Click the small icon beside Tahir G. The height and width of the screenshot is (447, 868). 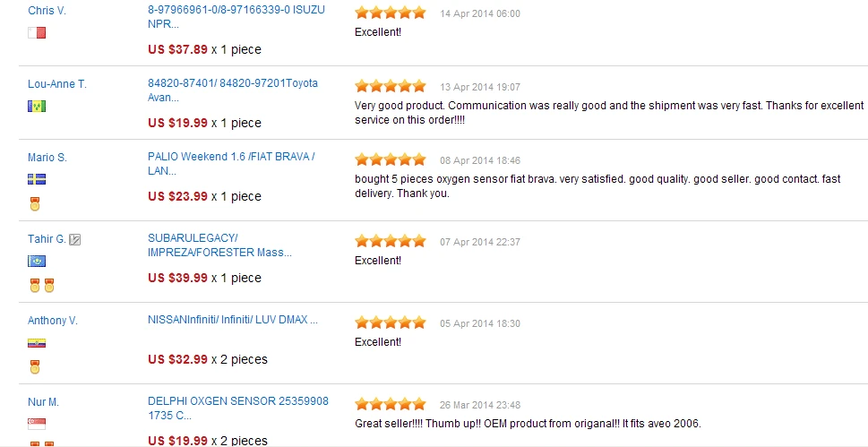tap(74, 239)
